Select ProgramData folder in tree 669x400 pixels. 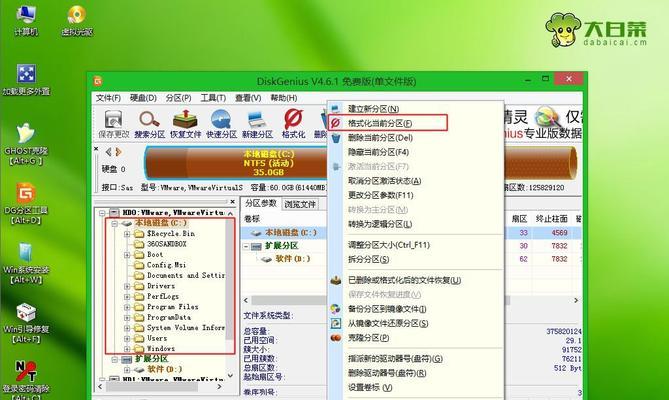click(x=169, y=317)
